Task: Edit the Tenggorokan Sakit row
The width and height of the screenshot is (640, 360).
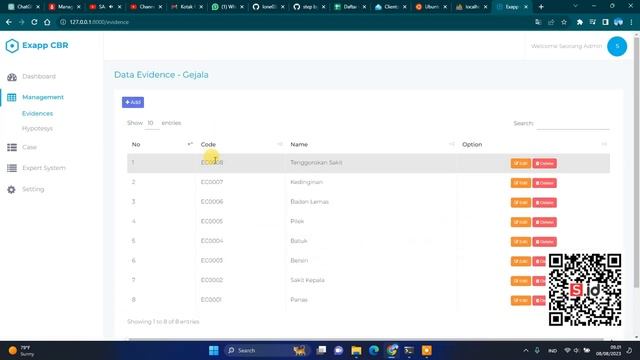Action: click(520, 163)
